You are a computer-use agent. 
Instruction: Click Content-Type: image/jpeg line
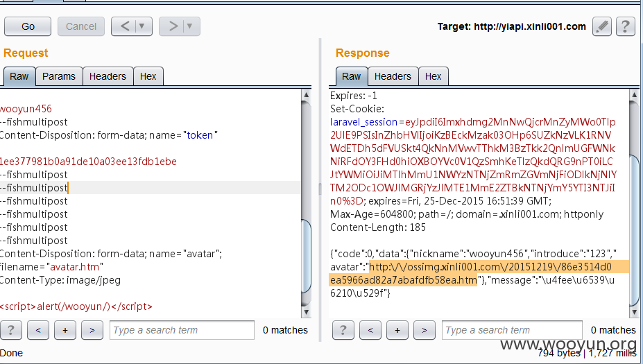[x=60, y=280]
